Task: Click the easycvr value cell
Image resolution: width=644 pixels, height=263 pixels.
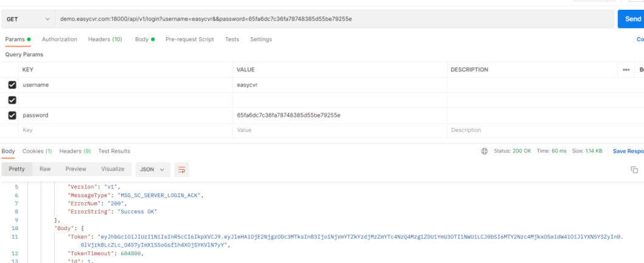Action: (x=340, y=85)
